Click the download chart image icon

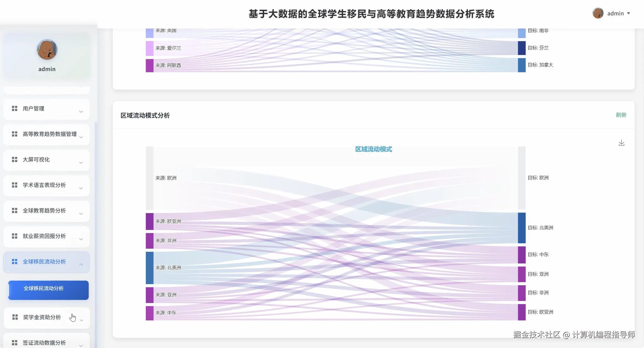click(x=621, y=143)
